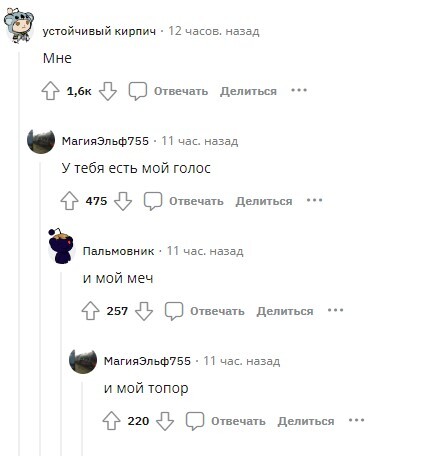Open profile of устойчивый кирпич

pyautogui.click(x=99, y=31)
